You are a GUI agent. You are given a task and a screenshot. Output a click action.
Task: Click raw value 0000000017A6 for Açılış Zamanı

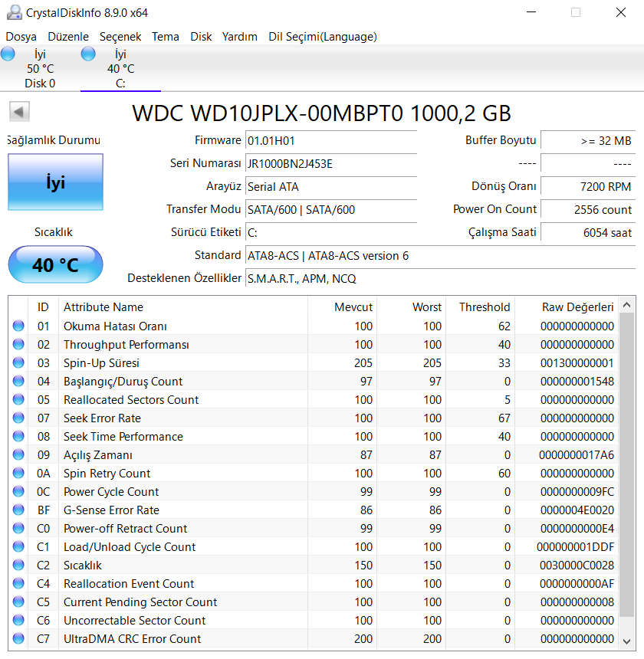point(577,454)
